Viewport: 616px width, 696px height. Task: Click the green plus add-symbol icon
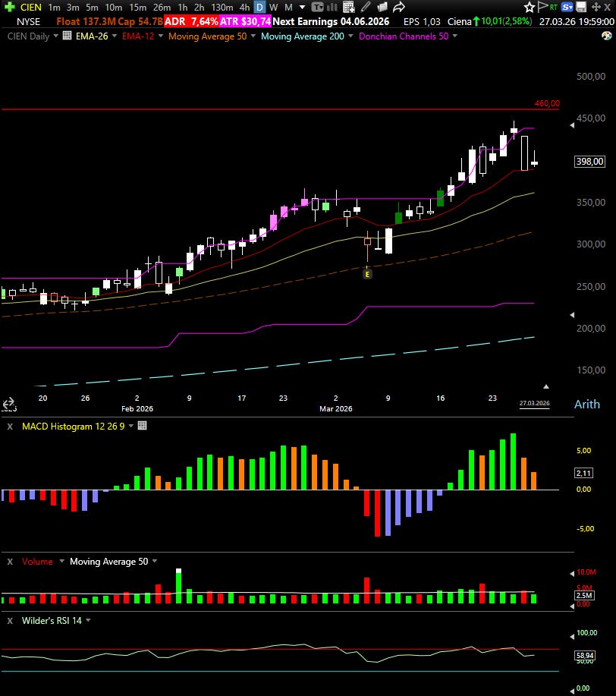(9, 7)
